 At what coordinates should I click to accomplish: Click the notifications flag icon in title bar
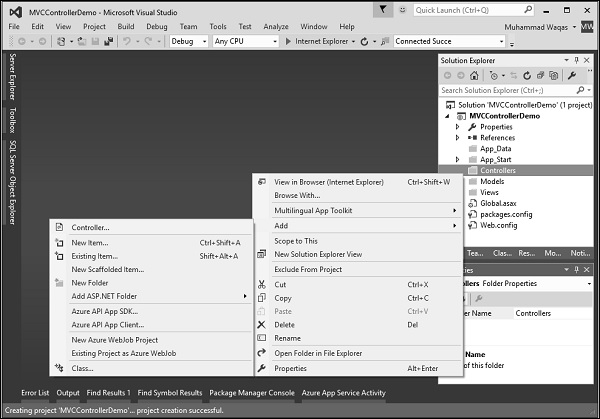coord(383,10)
